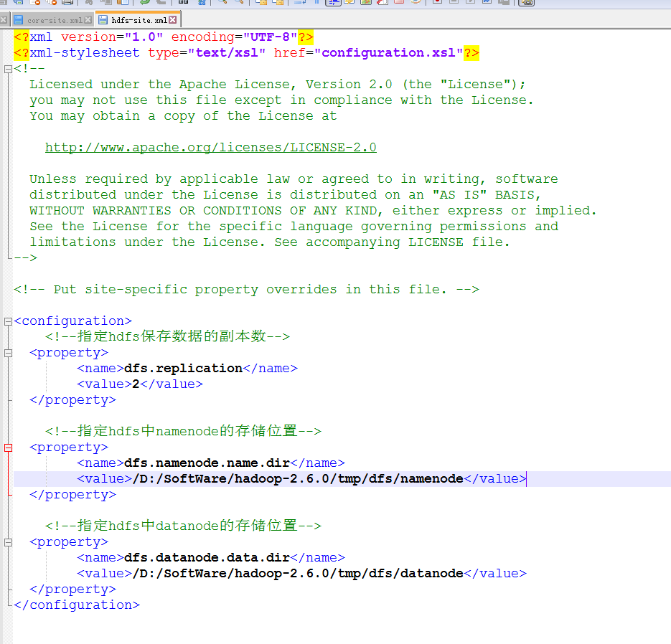Click the replication value 2
Viewport: 671px width, 644px height.
click(x=136, y=384)
